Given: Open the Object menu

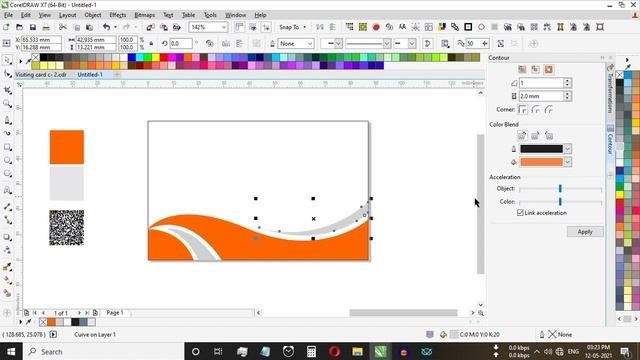Looking at the screenshot, I should (93, 15).
